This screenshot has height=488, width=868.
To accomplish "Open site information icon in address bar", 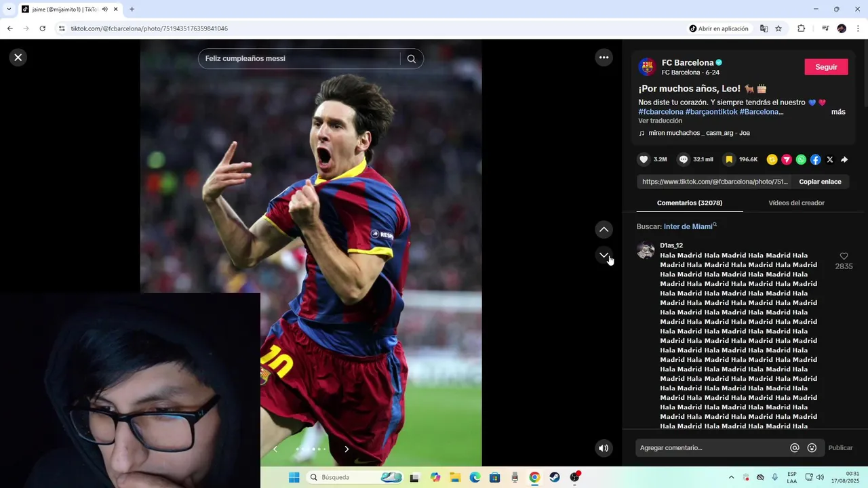I will tap(62, 28).
